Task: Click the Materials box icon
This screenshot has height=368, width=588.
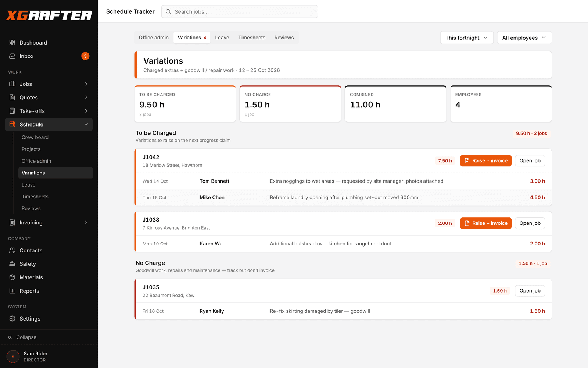Action: [12, 277]
